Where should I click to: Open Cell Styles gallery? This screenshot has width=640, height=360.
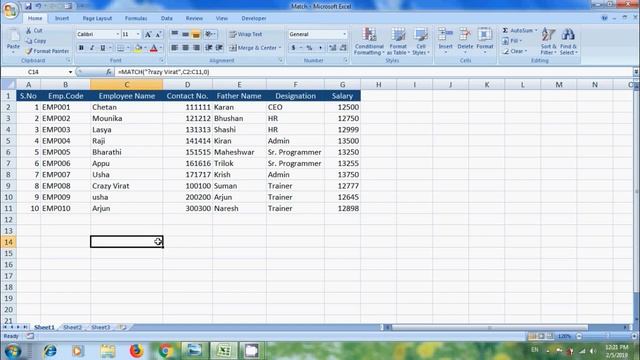pyautogui.click(x=420, y=41)
